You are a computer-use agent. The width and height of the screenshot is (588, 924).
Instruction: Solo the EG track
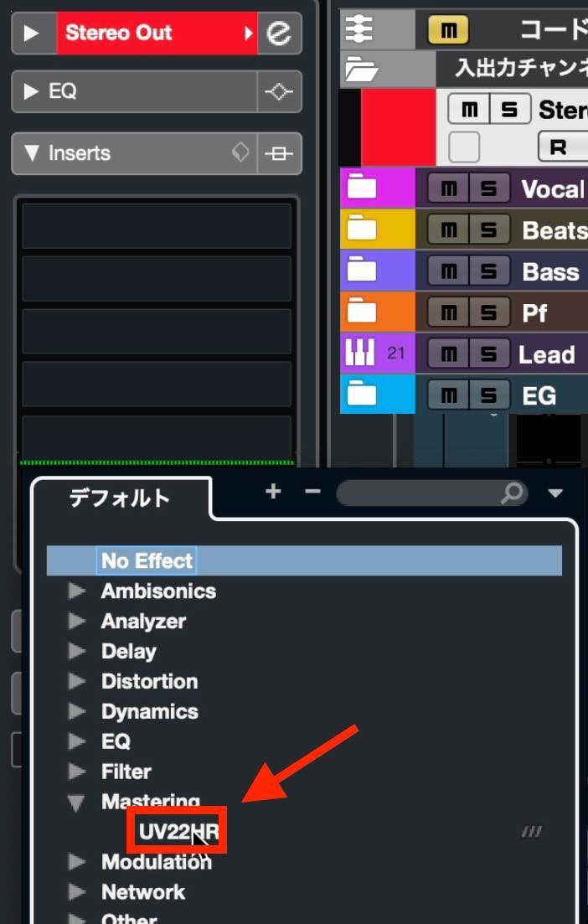pos(489,395)
